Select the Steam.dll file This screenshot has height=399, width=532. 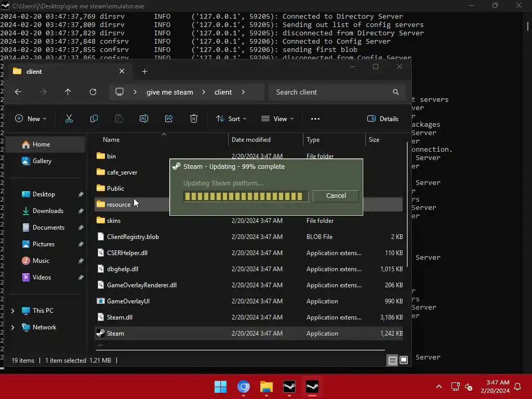[x=248, y=317]
